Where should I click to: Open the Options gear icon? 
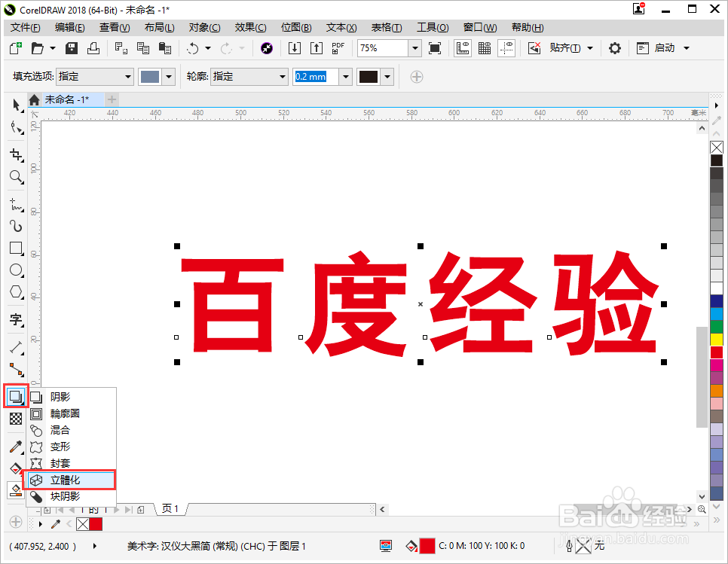(x=615, y=47)
